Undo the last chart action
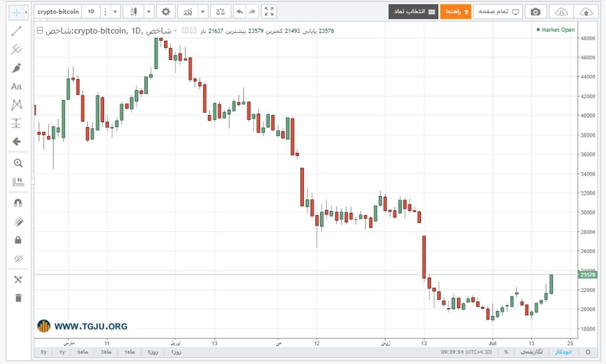Screen dimensions: 606x364 pyautogui.click(x=239, y=12)
